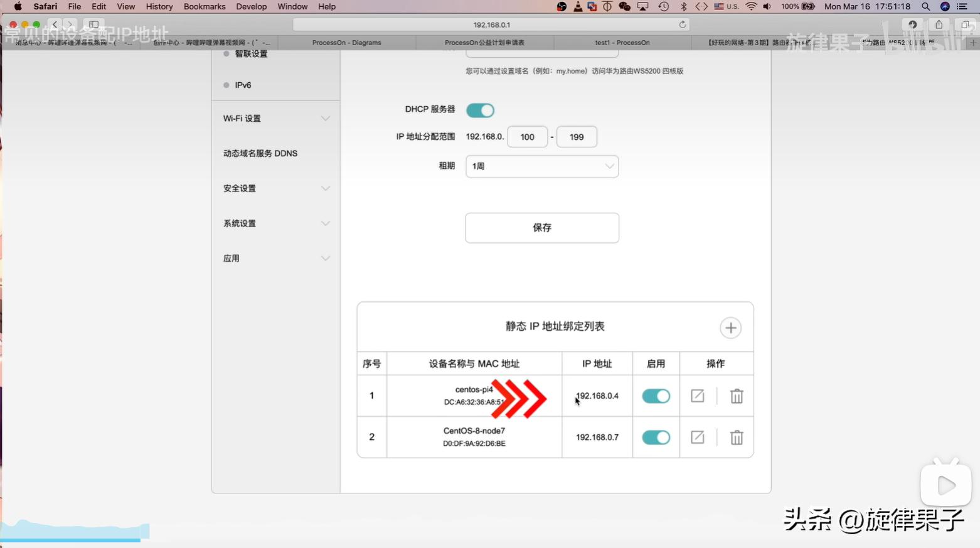This screenshot has width=980, height=548.
Task: Click the IP range start field containing 100
Action: [x=527, y=137]
